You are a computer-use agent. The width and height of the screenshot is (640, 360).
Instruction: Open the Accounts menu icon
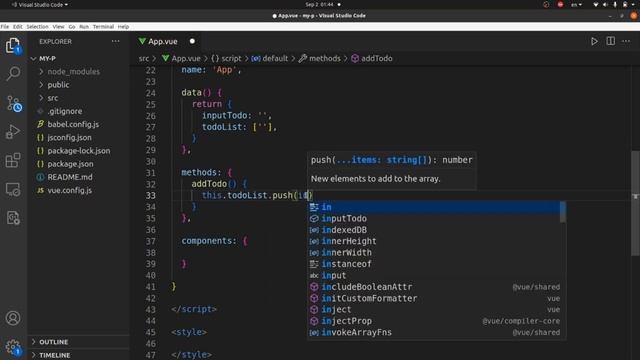click(13, 318)
